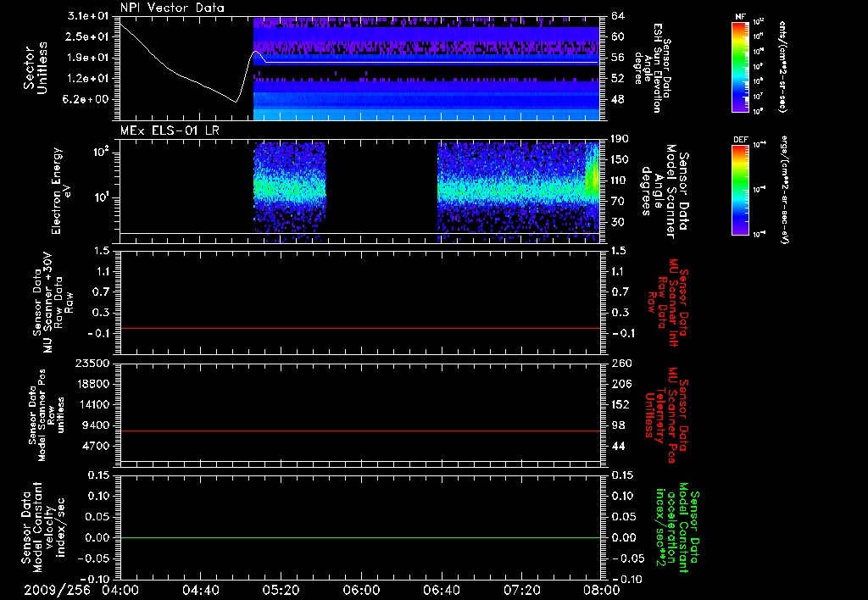This screenshot has height=600, width=868.
Task: Click the DEF color scale bar
Action: click(x=740, y=190)
